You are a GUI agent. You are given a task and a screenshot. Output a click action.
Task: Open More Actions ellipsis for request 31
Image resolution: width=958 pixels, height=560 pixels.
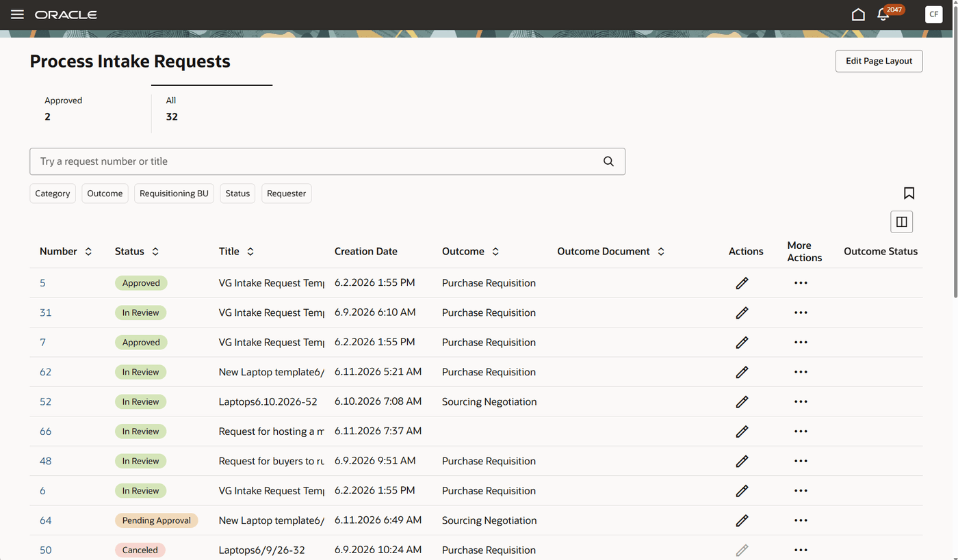tap(801, 312)
